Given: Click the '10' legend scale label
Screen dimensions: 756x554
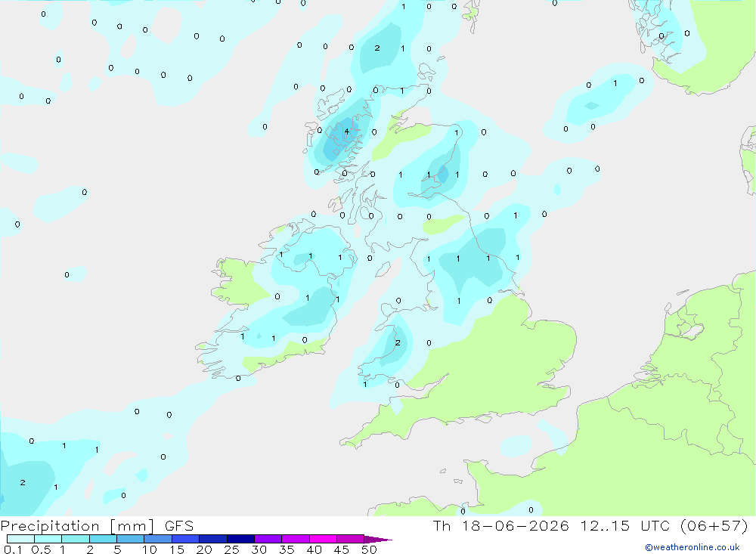Looking at the screenshot, I should click(149, 549).
